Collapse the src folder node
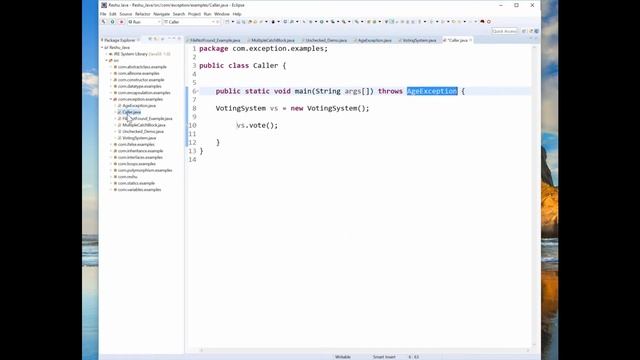Viewport: 640px width, 360px height. coord(107,60)
